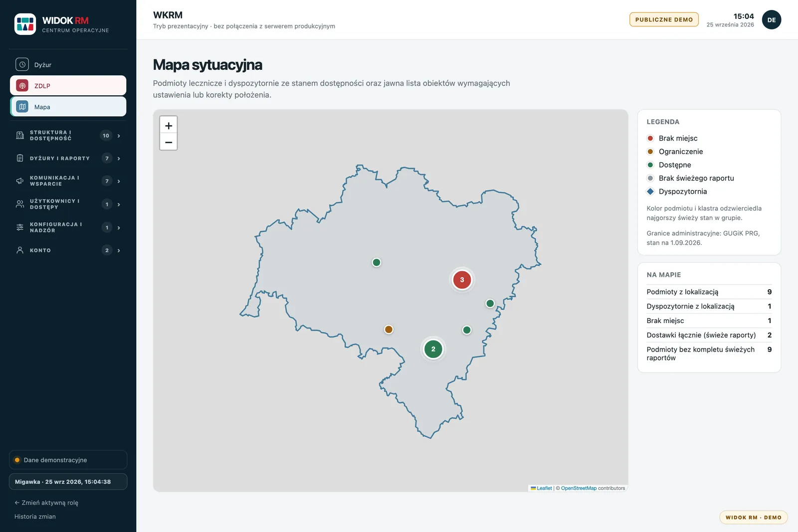Expand Użytkownicy i dostępy chevron
The height and width of the screenshot is (532, 798).
point(119,204)
